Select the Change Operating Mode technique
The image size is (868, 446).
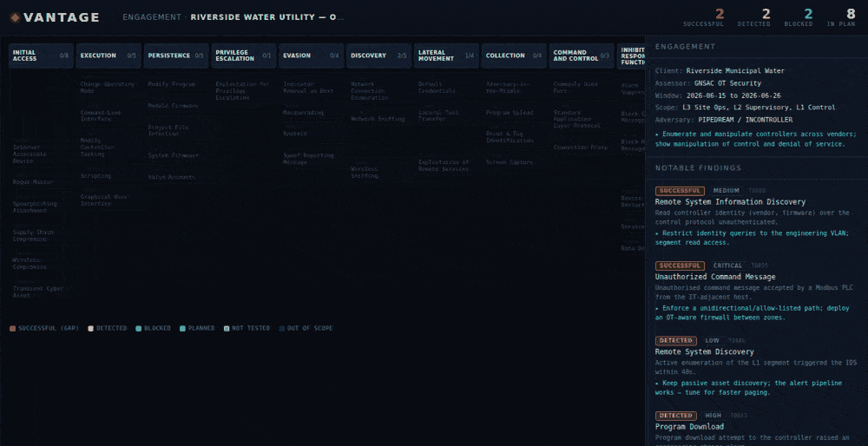(108, 88)
